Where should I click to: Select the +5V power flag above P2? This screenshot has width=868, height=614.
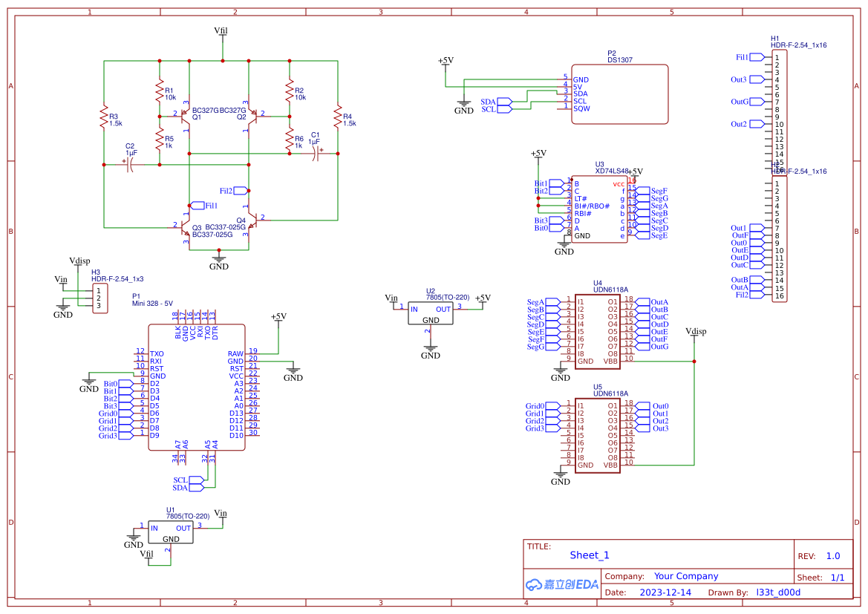tap(444, 62)
